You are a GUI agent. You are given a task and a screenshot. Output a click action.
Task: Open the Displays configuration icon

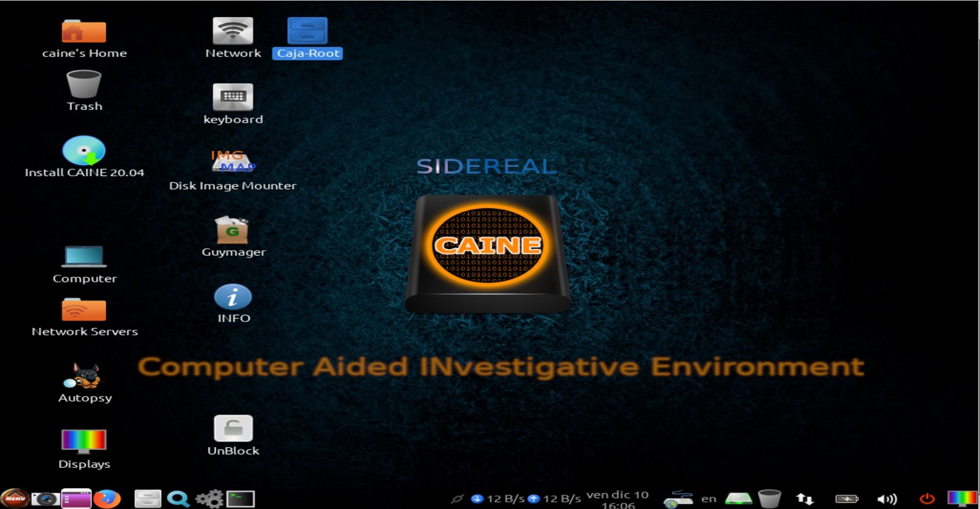(84, 442)
